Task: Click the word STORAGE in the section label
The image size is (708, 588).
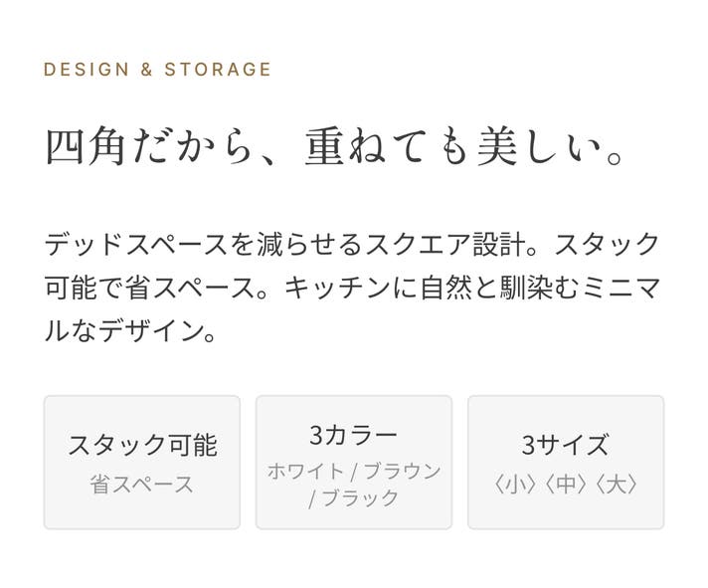Action: (x=218, y=70)
